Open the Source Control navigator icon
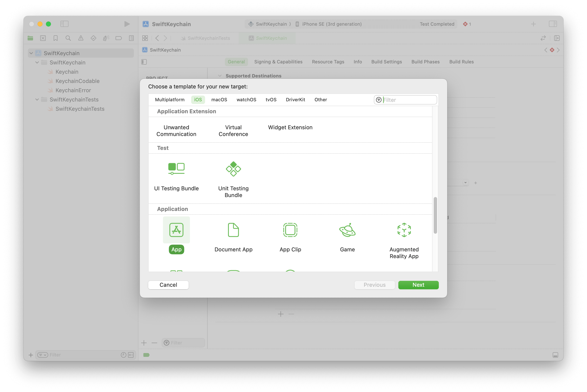 pyautogui.click(x=43, y=38)
